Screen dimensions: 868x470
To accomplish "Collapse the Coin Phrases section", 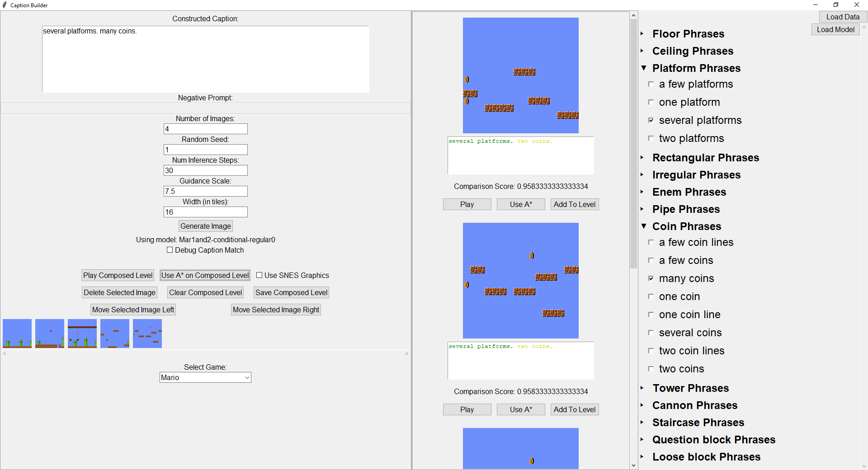I will click(x=644, y=226).
